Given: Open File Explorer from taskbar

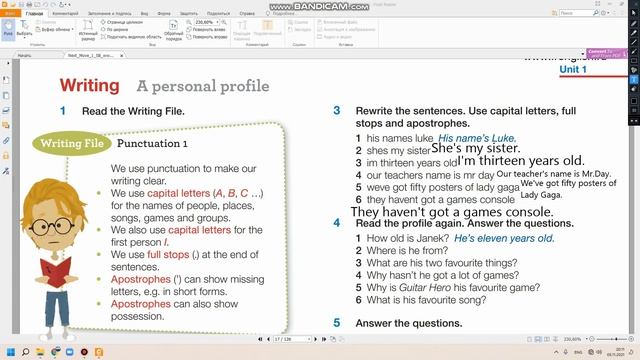Looking at the screenshot, I should point(40,352).
